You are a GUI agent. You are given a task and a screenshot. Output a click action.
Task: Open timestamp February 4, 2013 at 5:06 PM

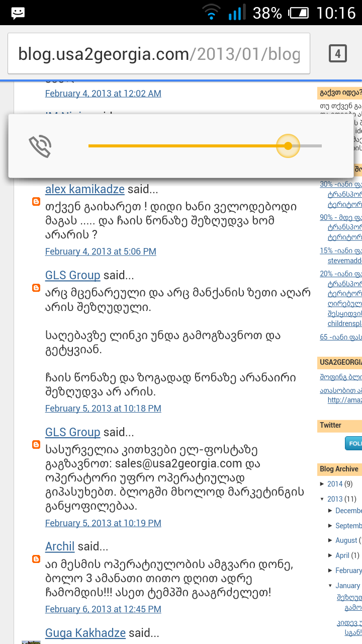(x=101, y=252)
